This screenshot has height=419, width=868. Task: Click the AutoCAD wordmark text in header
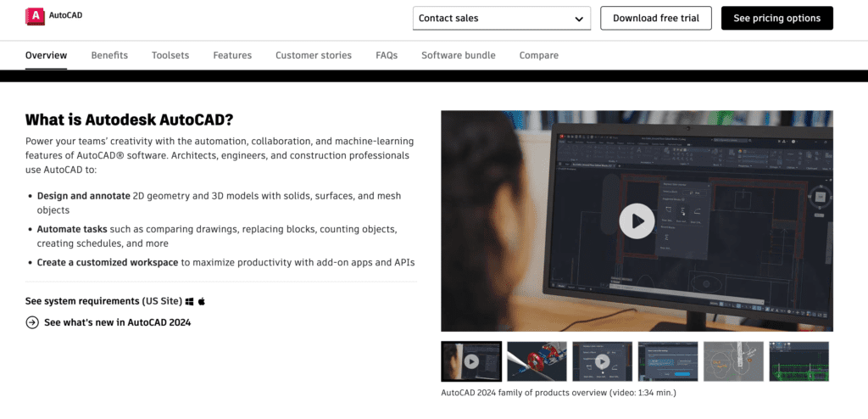(x=65, y=15)
